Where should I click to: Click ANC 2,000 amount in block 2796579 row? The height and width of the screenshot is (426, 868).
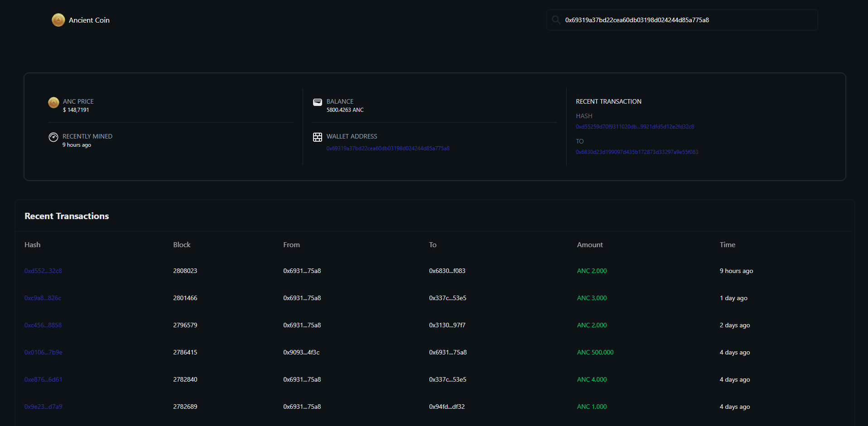pyautogui.click(x=592, y=325)
